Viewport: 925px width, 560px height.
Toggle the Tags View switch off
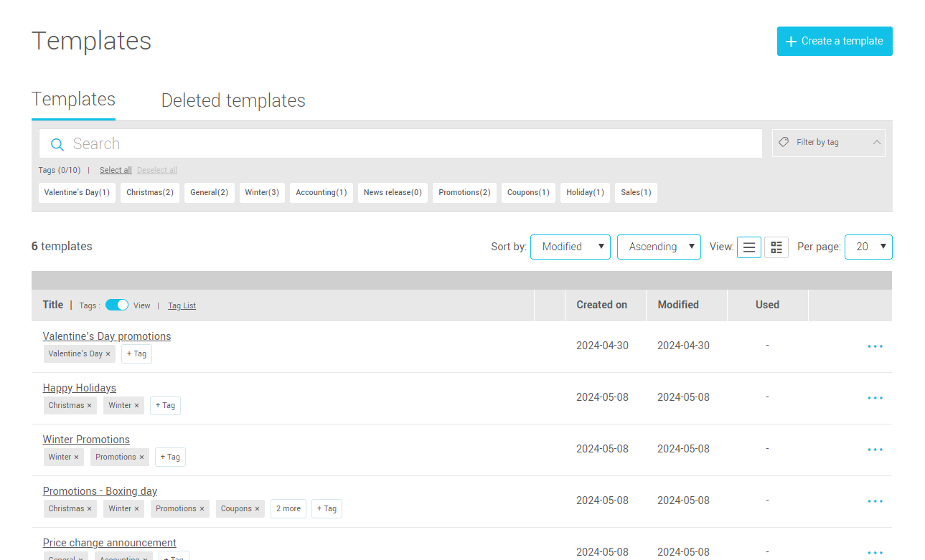coord(116,304)
